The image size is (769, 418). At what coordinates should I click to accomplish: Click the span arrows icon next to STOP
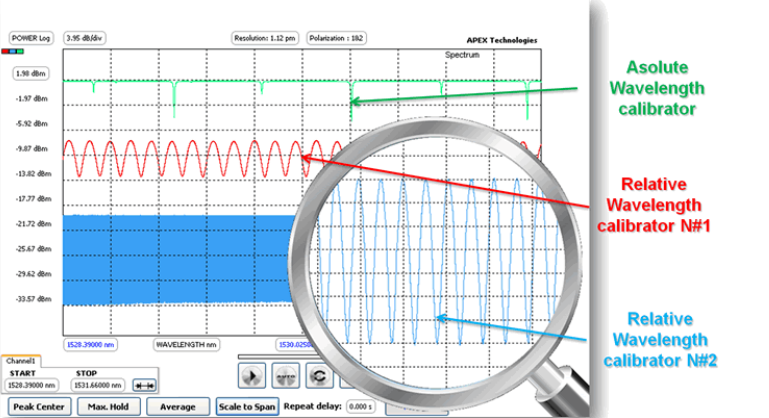pyautogui.click(x=145, y=386)
